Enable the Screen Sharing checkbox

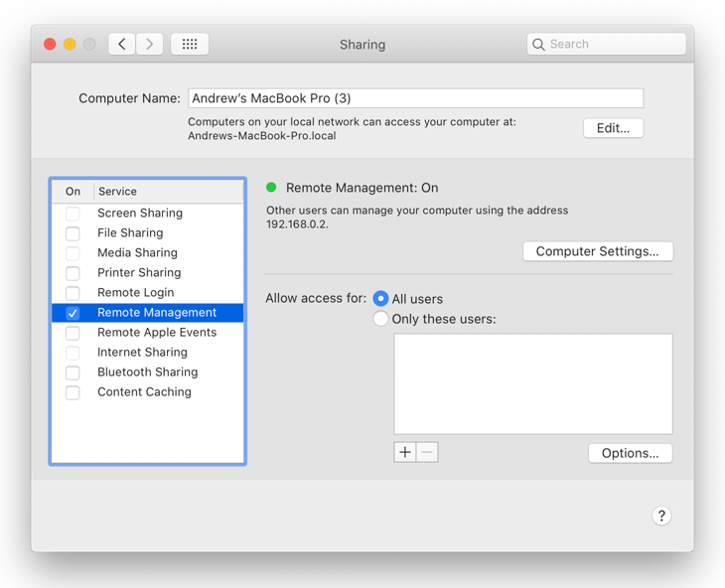[x=72, y=214]
